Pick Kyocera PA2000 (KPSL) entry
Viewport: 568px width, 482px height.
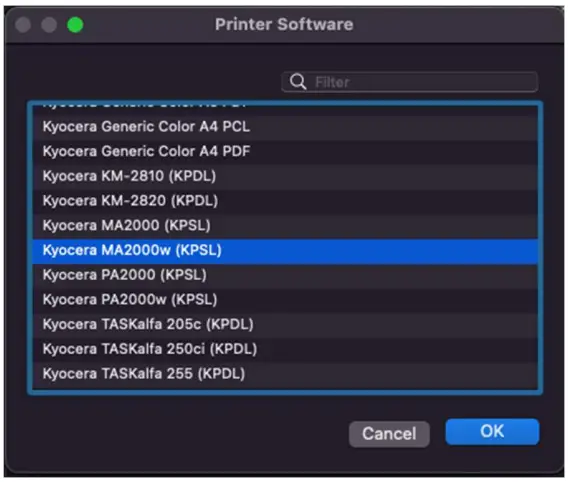point(285,275)
